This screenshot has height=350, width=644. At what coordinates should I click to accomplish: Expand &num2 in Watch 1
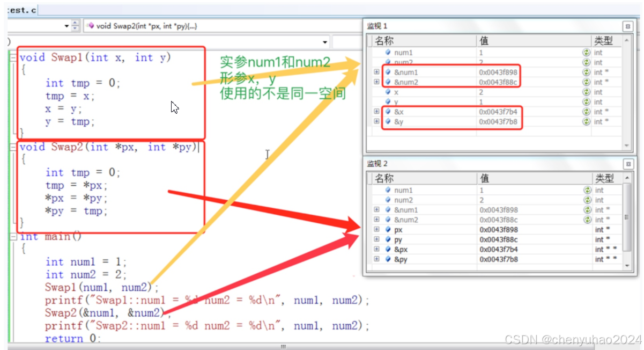click(x=377, y=82)
